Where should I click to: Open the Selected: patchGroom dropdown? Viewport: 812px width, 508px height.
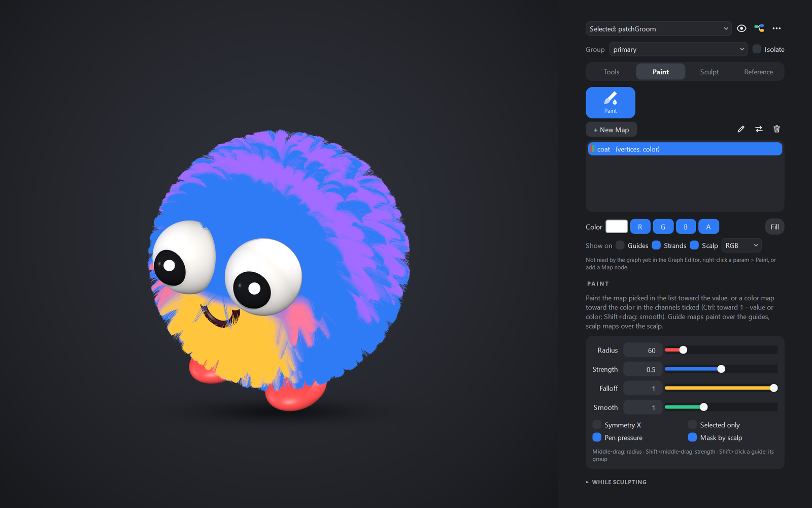(x=659, y=28)
